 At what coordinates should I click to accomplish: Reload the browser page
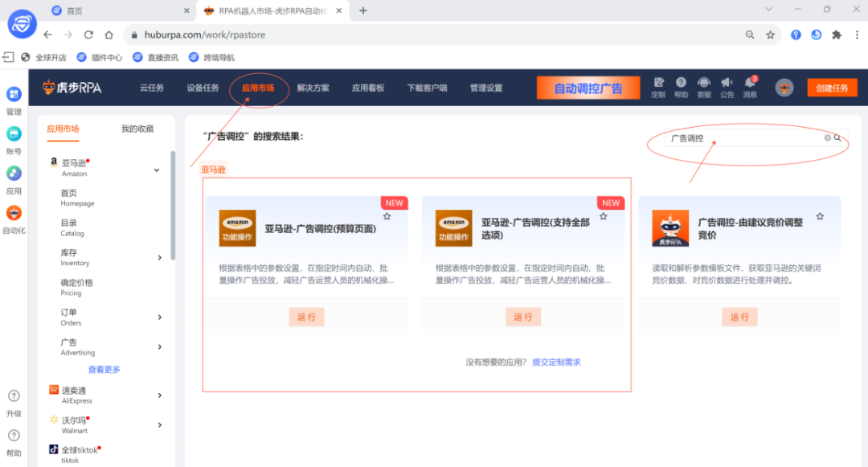click(88, 35)
